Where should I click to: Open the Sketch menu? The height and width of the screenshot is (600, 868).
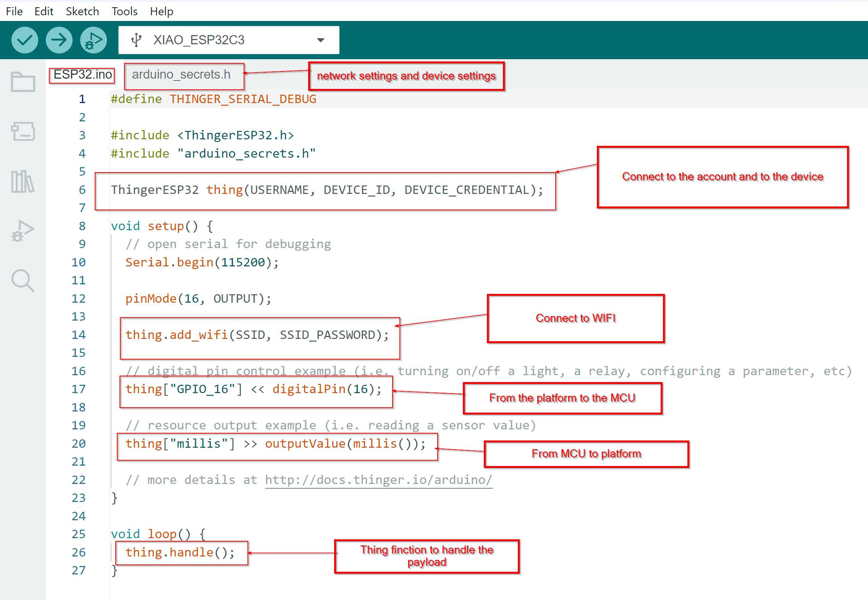click(x=82, y=11)
